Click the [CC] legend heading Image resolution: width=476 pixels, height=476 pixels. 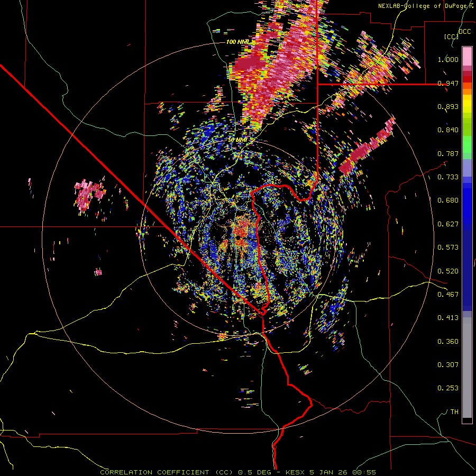click(x=451, y=36)
